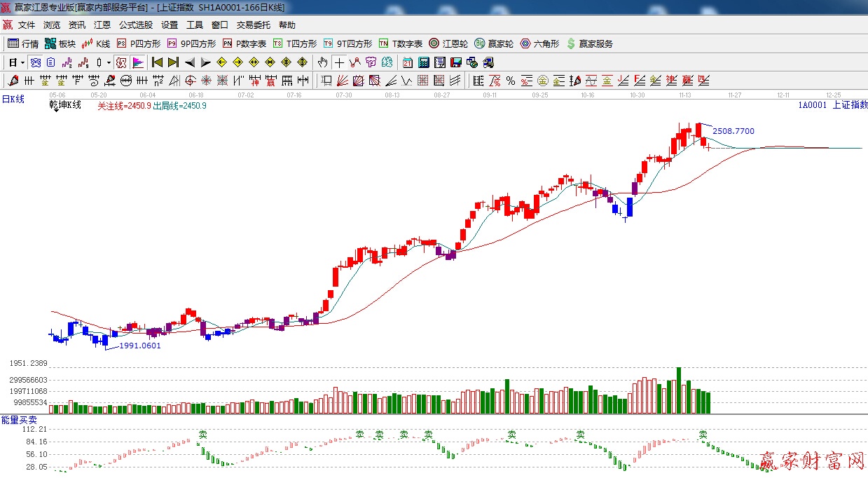Open the 交易委托 menu
The height and width of the screenshot is (478, 868).
(253, 25)
